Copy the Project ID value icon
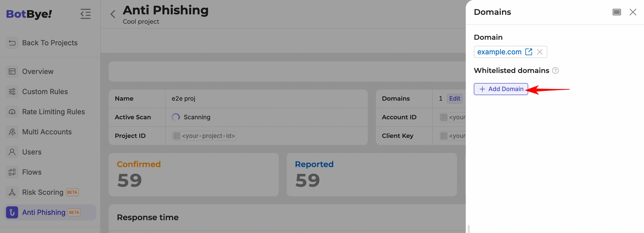 177,136
